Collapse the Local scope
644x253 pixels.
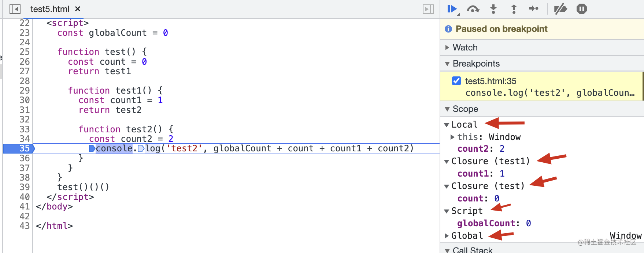click(447, 125)
